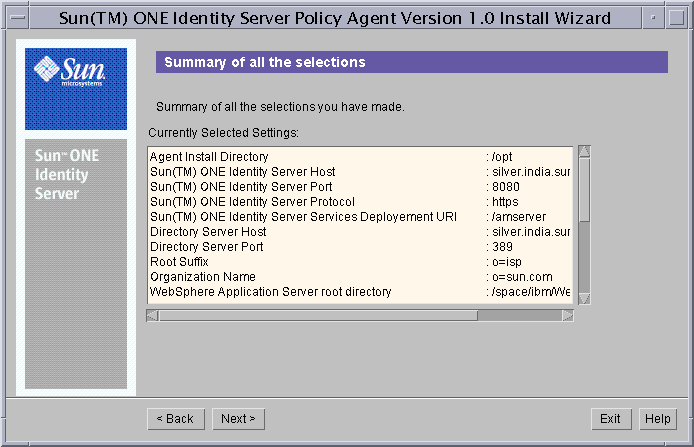
Task: Click the https protocol value
Action: pos(505,202)
